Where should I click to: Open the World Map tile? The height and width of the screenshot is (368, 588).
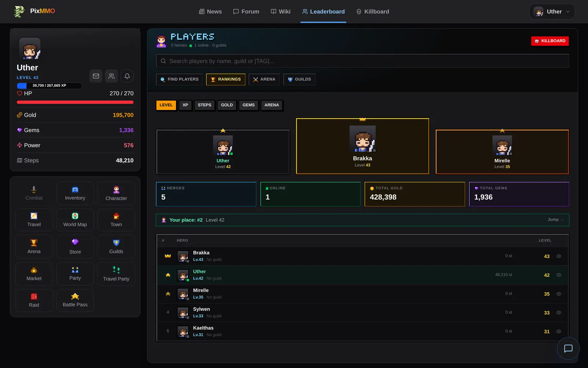click(x=75, y=220)
